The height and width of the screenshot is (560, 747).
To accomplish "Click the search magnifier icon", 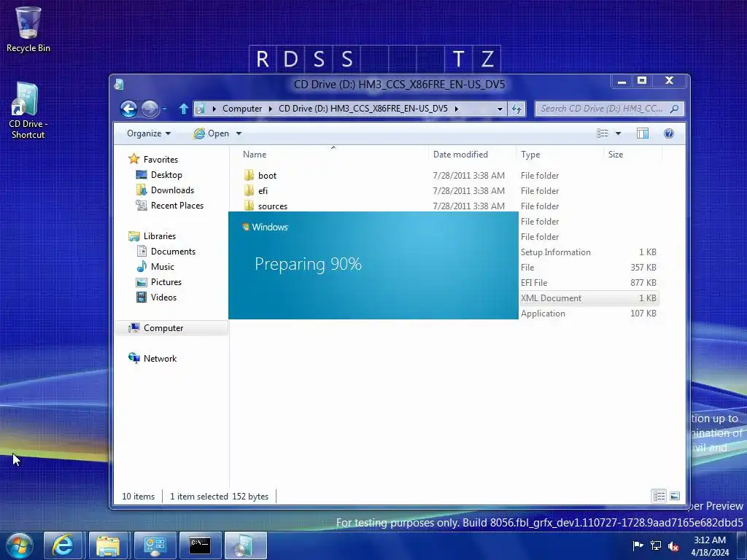I will coord(674,109).
